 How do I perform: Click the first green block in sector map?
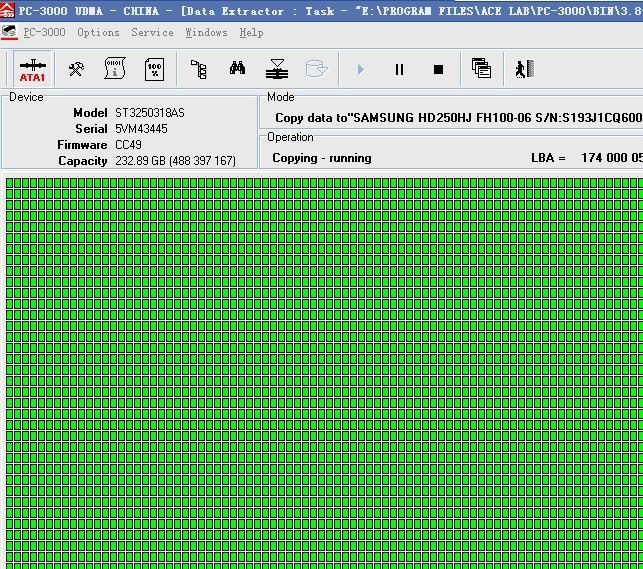(10, 183)
